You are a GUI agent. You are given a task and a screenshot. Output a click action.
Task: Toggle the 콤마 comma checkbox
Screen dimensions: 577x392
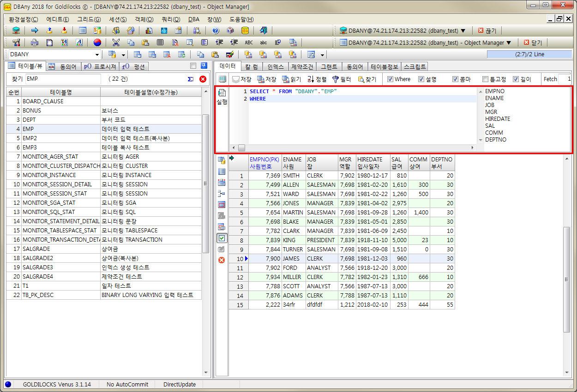coord(455,79)
